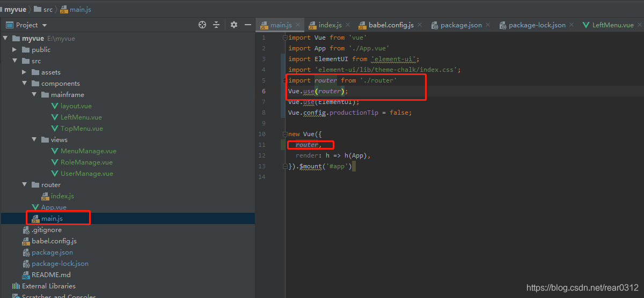Close the package-lock.json editor tab
644x298 pixels.
[x=571, y=25]
